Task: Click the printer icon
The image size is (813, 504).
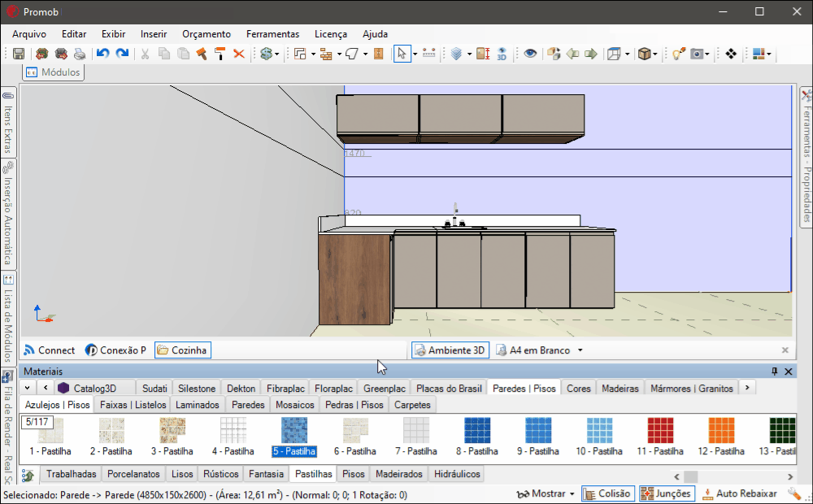Action: click(x=80, y=54)
